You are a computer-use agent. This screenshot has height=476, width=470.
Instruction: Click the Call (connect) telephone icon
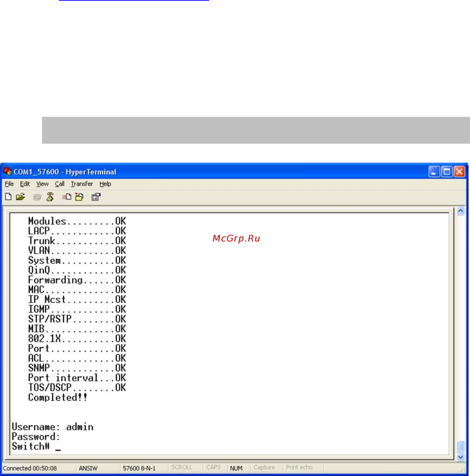click(37, 197)
